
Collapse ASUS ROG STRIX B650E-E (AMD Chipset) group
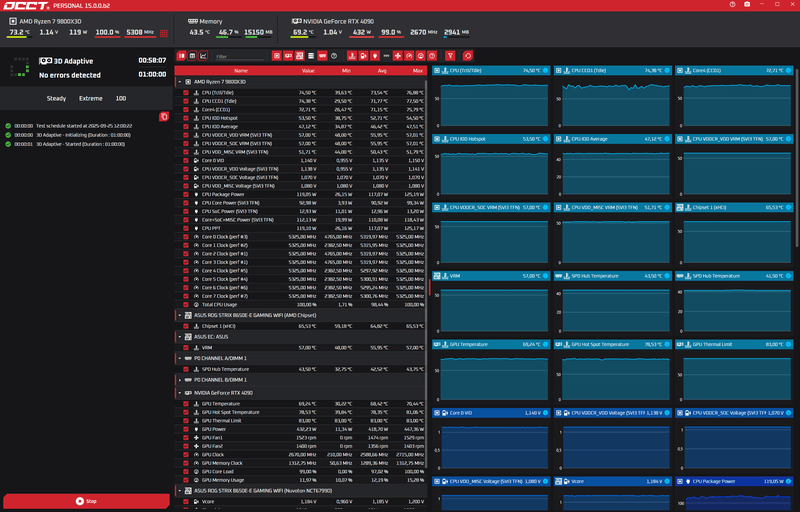pyautogui.click(x=180, y=315)
